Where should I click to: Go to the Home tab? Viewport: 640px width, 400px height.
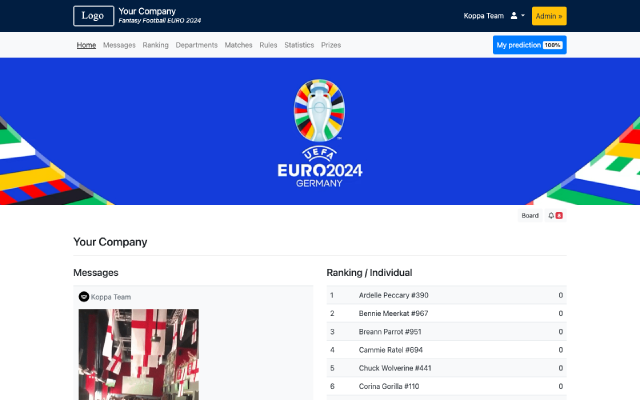coord(86,45)
